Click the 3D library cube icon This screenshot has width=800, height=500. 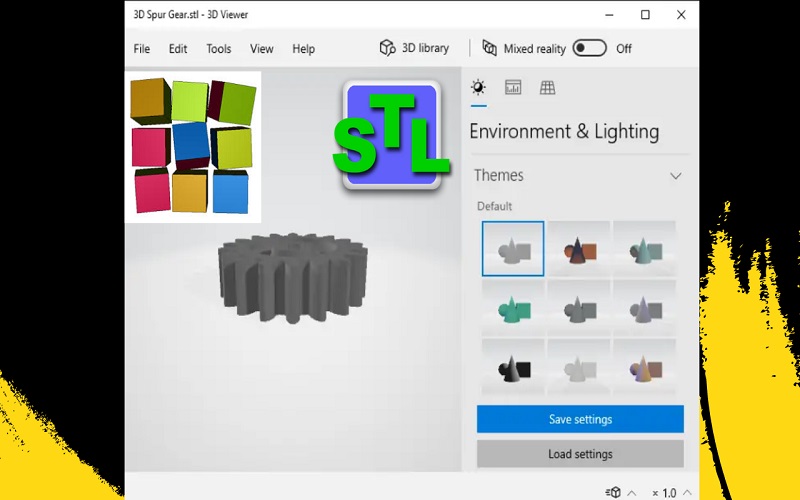point(387,48)
